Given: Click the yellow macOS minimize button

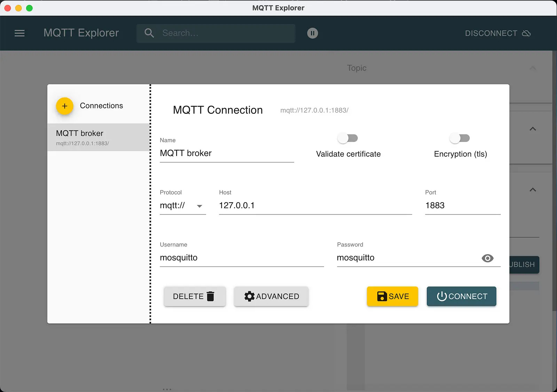Looking at the screenshot, I should (x=18, y=8).
